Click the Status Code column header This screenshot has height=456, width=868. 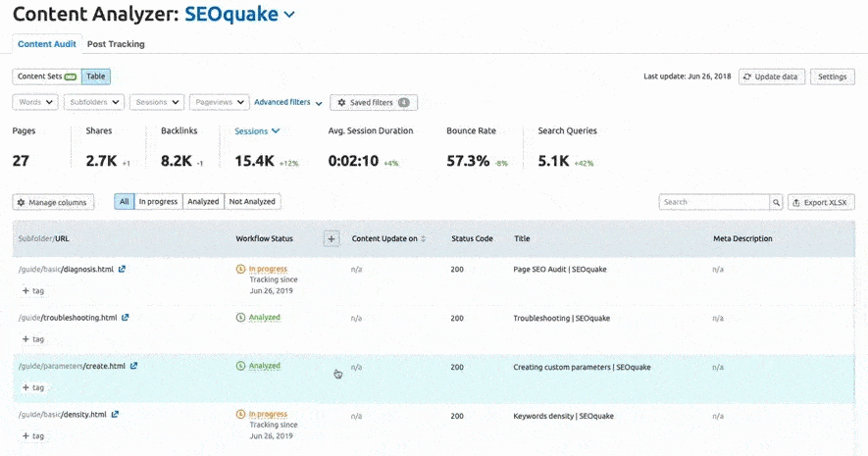[472, 239]
